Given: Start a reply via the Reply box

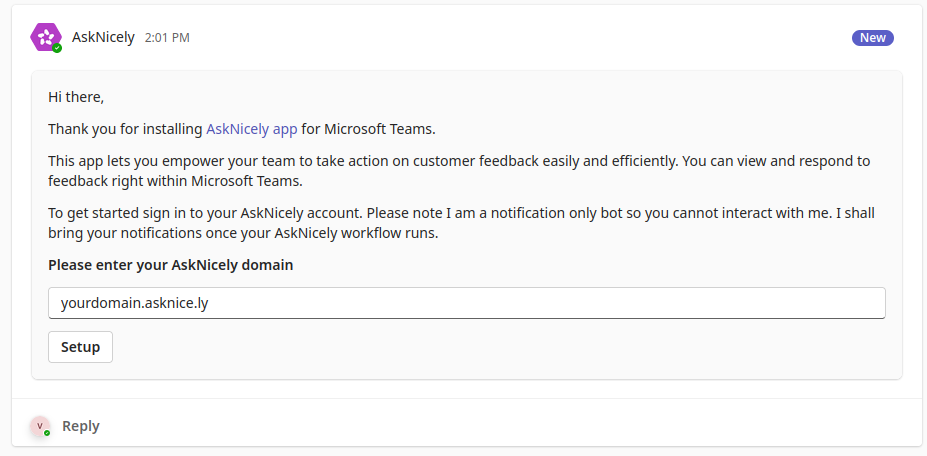Looking at the screenshot, I should click(x=81, y=426).
